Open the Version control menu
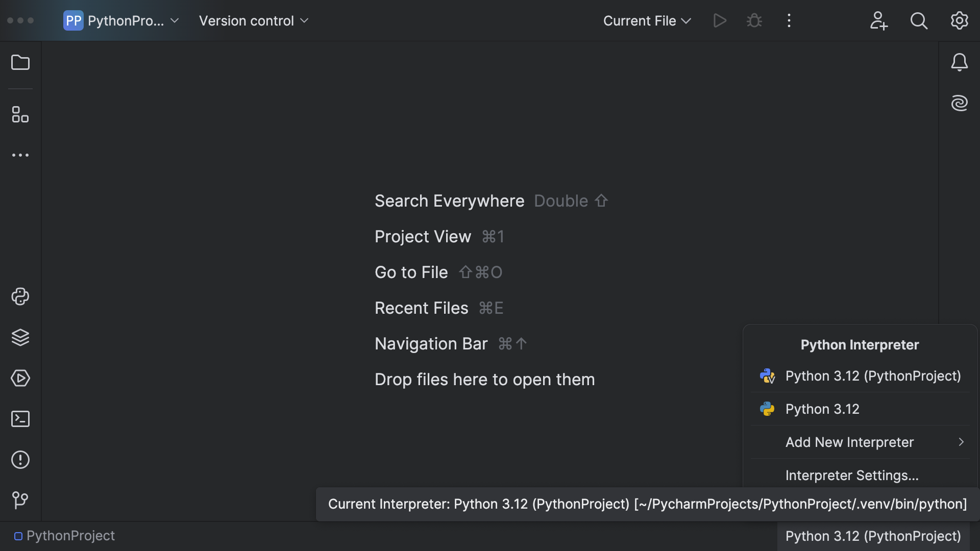 point(253,21)
